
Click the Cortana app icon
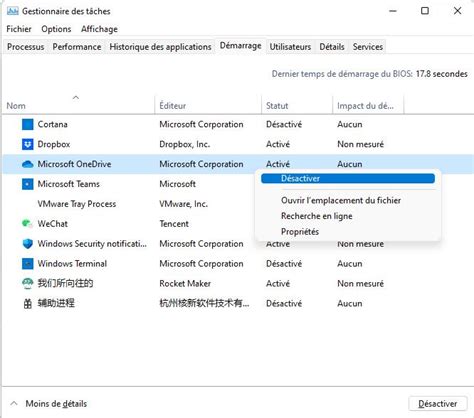click(27, 124)
